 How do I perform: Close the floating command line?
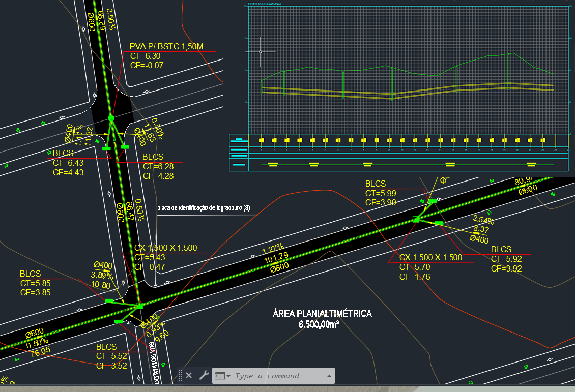point(189,375)
